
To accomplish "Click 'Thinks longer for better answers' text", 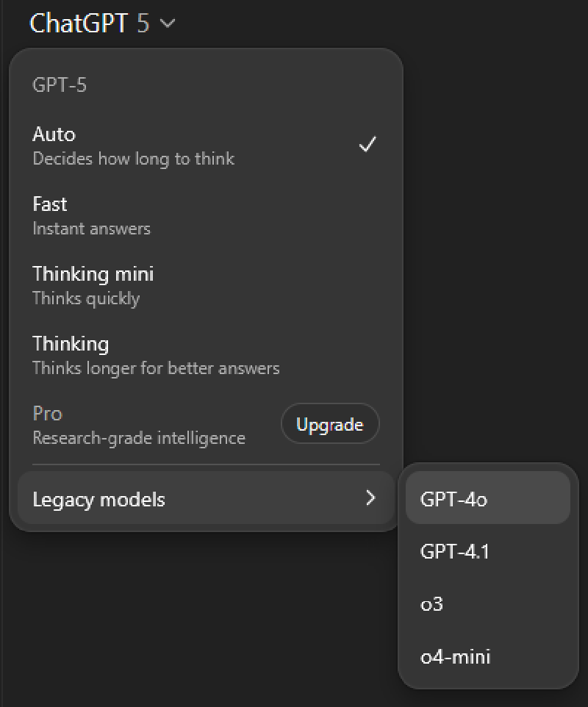I will coord(156,368).
